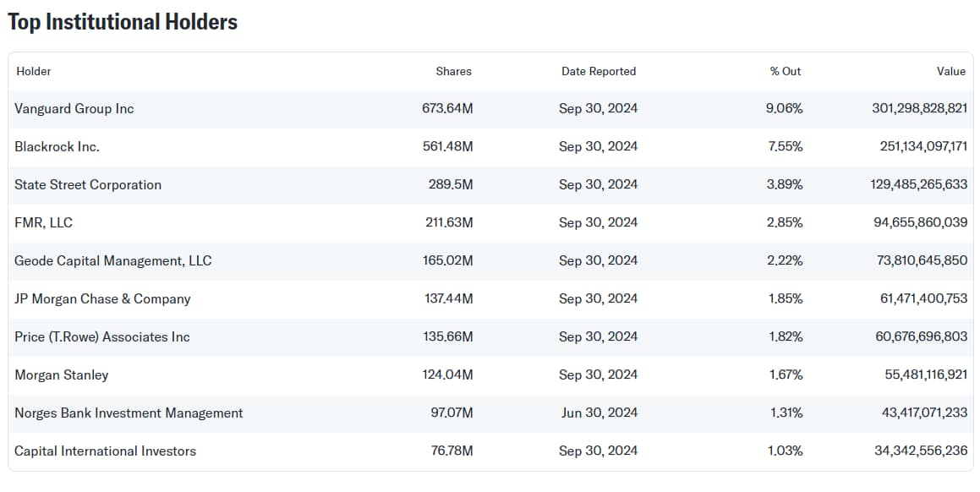Sort the table by Date Reported
Viewport: 980px width, 492px height.
598,72
